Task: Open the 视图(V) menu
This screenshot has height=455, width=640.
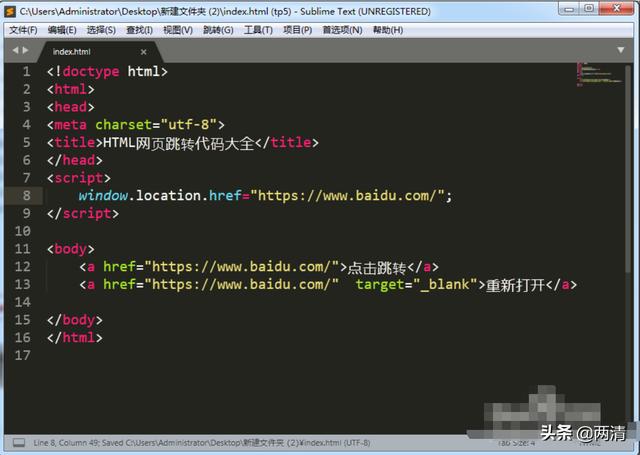Action: point(178,30)
